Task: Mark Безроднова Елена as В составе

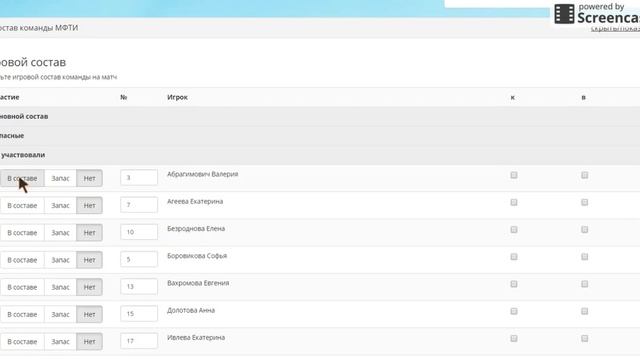Action: pos(22,233)
